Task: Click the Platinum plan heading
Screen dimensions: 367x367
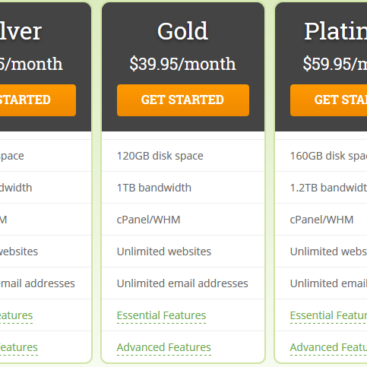Action: (x=336, y=31)
